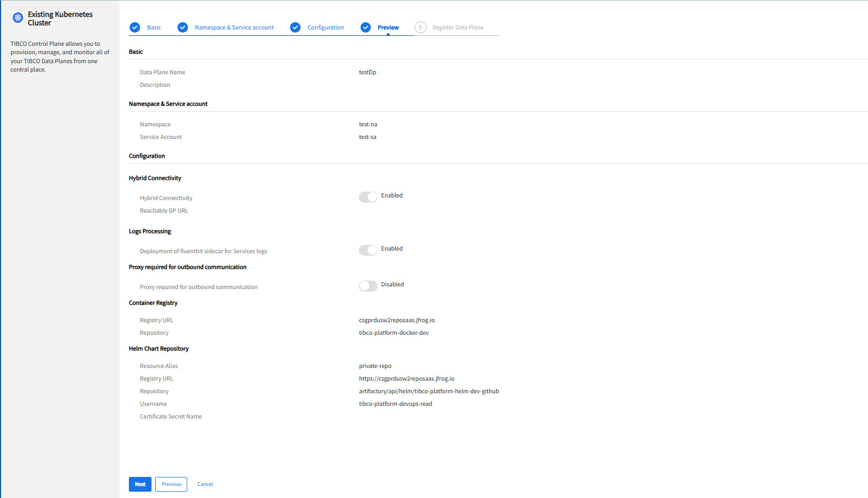Click the step 5 circle icon
Viewport: 868px width, 498px height.
(x=420, y=27)
